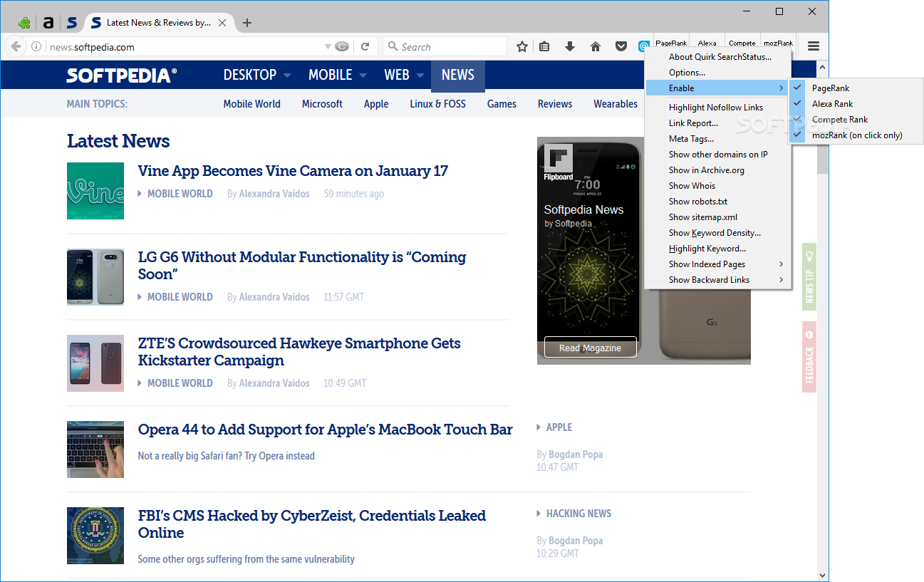Switch to the pinned Softpedia "S" tab
Image resolution: width=924 pixels, height=582 pixels.
pyautogui.click(x=72, y=23)
